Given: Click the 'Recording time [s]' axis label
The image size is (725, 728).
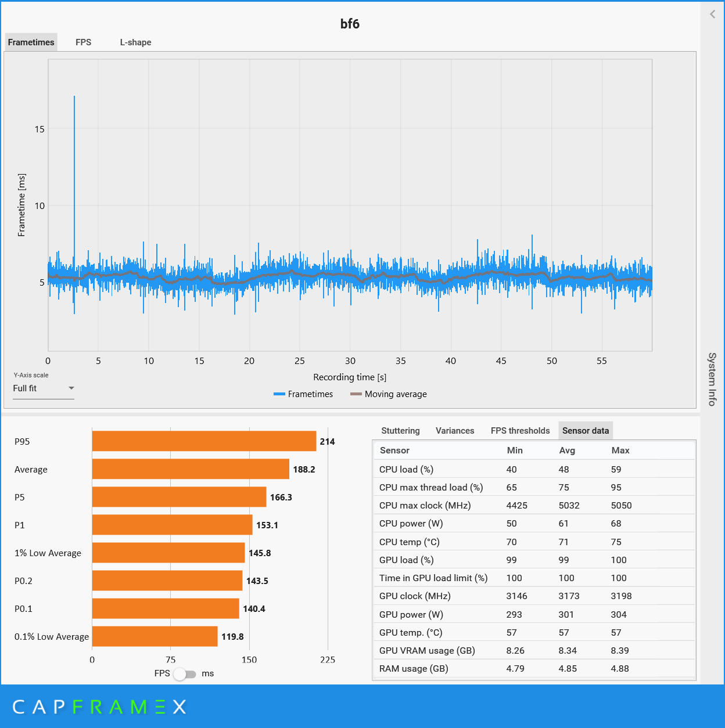Looking at the screenshot, I should [x=350, y=377].
